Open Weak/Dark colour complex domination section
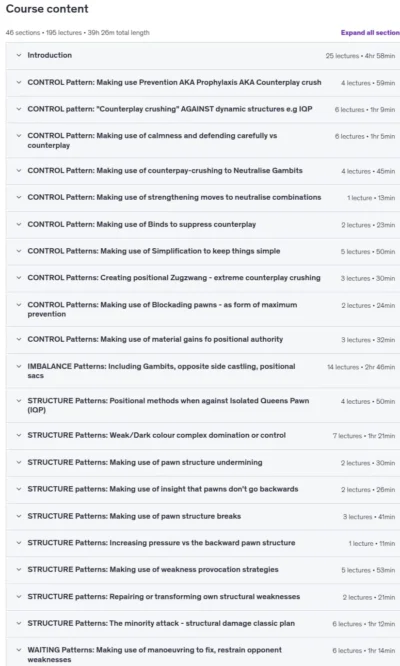 coord(157,435)
